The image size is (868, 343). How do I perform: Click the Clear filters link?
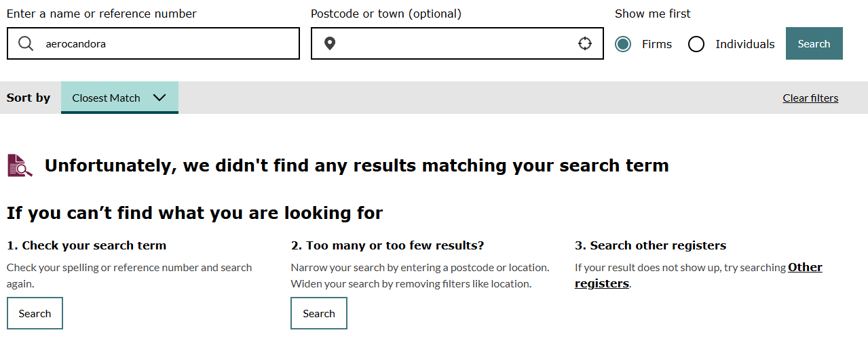pos(810,98)
